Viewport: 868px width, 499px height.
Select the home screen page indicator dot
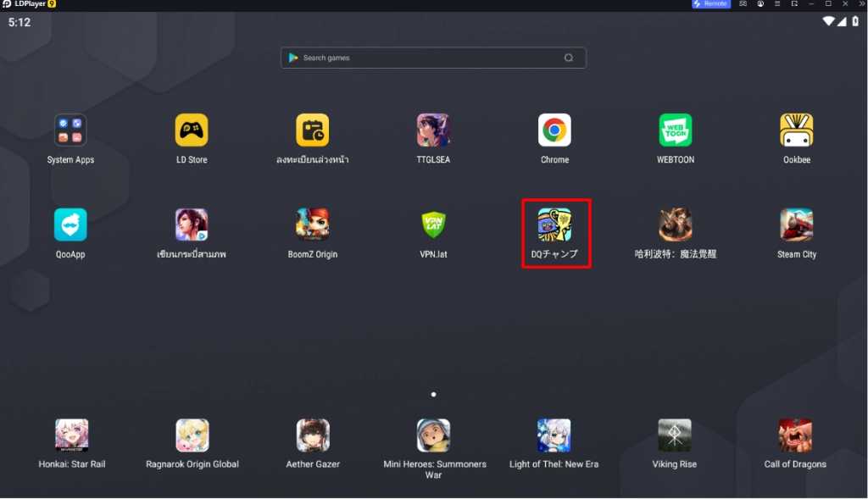point(433,395)
